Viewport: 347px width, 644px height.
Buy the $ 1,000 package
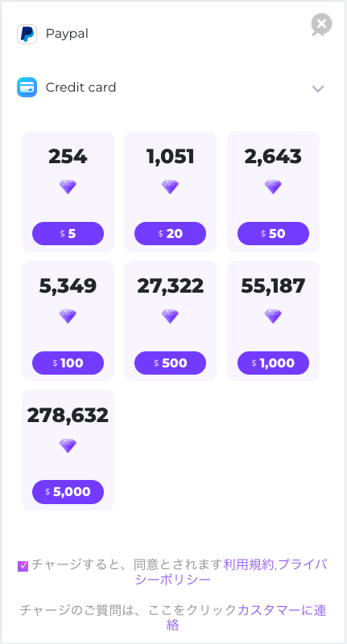273,363
